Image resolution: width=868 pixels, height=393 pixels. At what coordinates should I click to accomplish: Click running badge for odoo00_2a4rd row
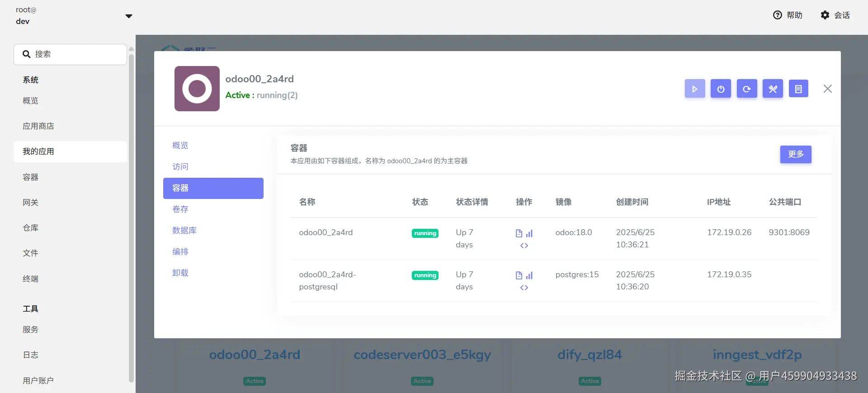coord(425,233)
